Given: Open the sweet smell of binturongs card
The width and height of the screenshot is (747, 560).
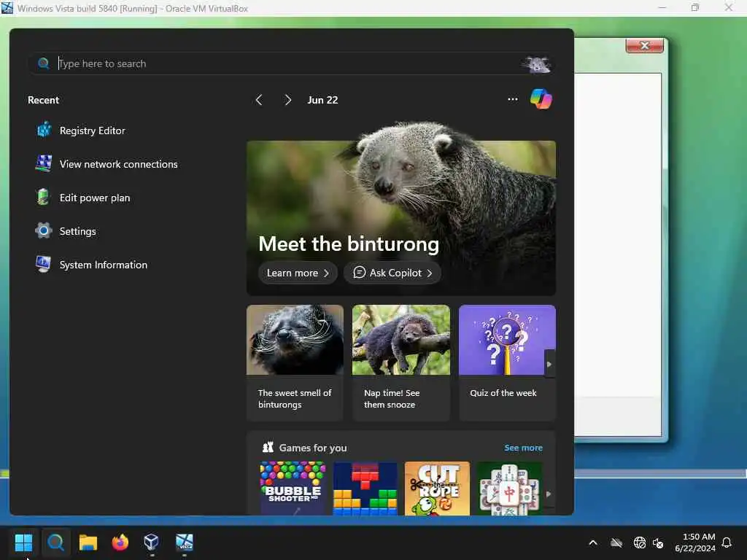Looking at the screenshot, I should pyautogui.click(x=295, y=362).
